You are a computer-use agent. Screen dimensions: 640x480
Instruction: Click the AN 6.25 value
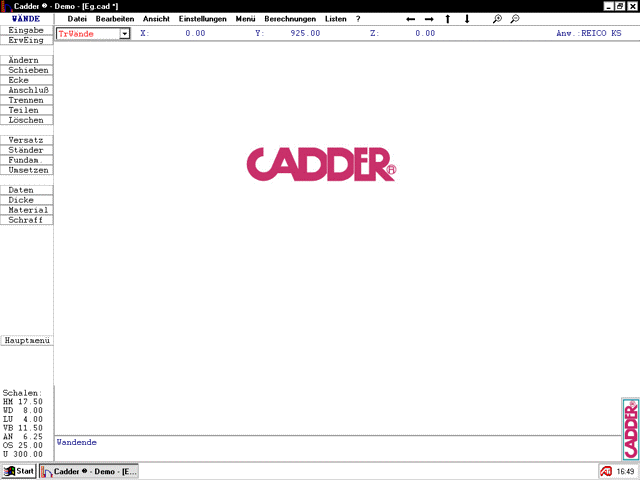click(23, 437)
